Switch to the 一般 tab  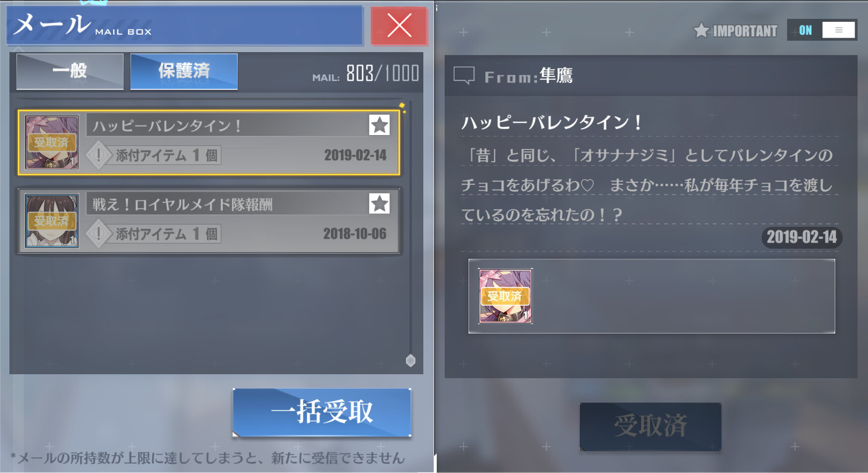[70, 71]
